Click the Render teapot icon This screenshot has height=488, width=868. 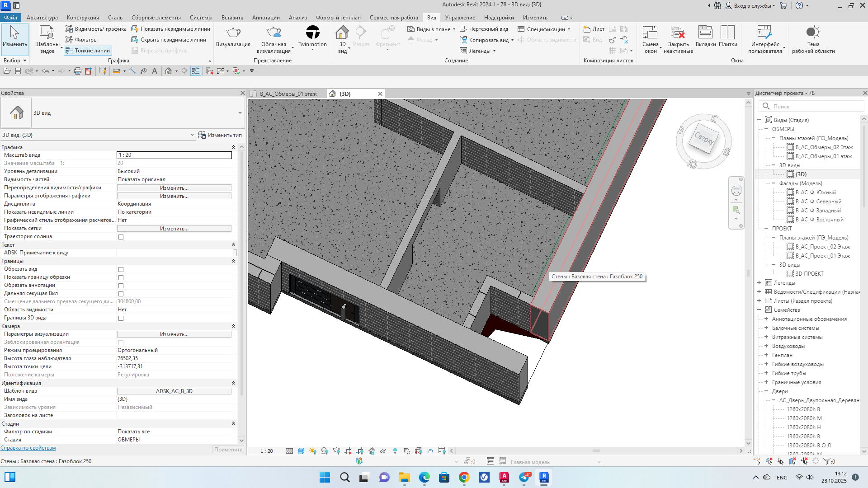coord(233,33)
